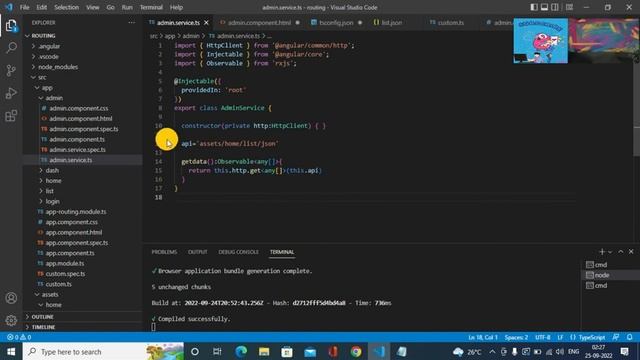Show errors and warnings in status bar

(x=19, y=337)
